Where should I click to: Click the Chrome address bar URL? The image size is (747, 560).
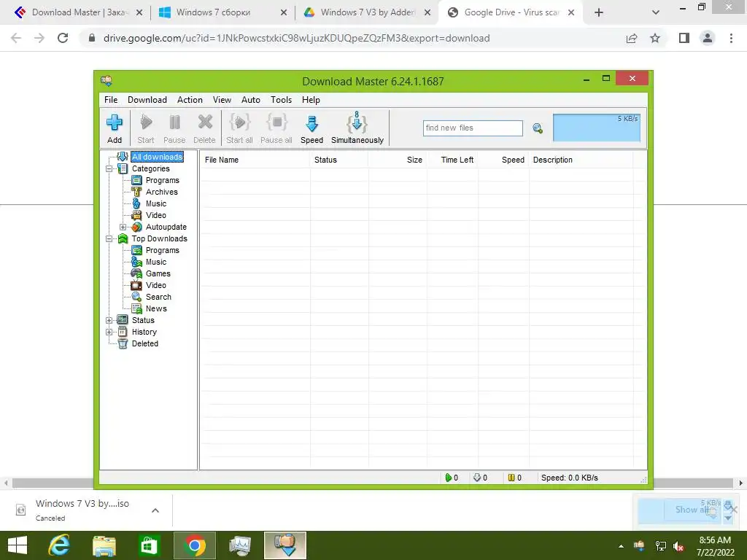coord(296,38)
